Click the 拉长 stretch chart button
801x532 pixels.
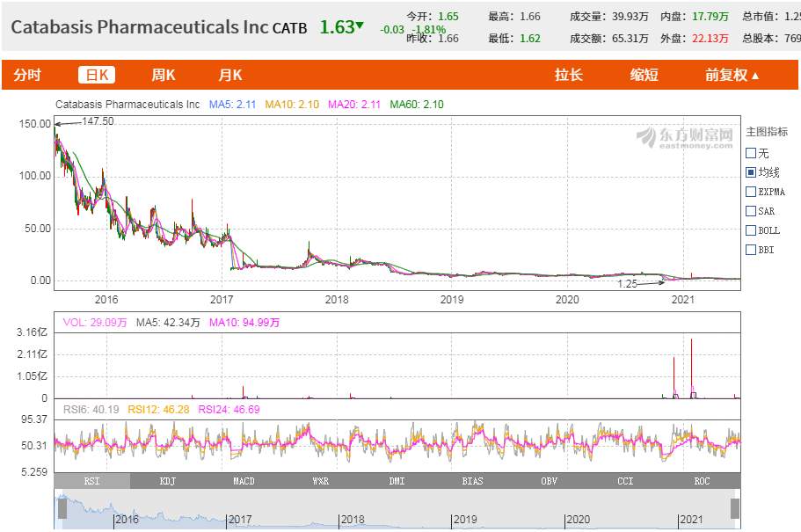pyautogui.click(x=568, y=76)
